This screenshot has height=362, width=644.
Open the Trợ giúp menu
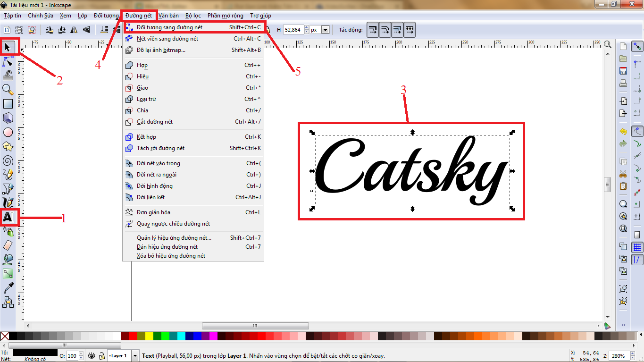tap(260, 16)
